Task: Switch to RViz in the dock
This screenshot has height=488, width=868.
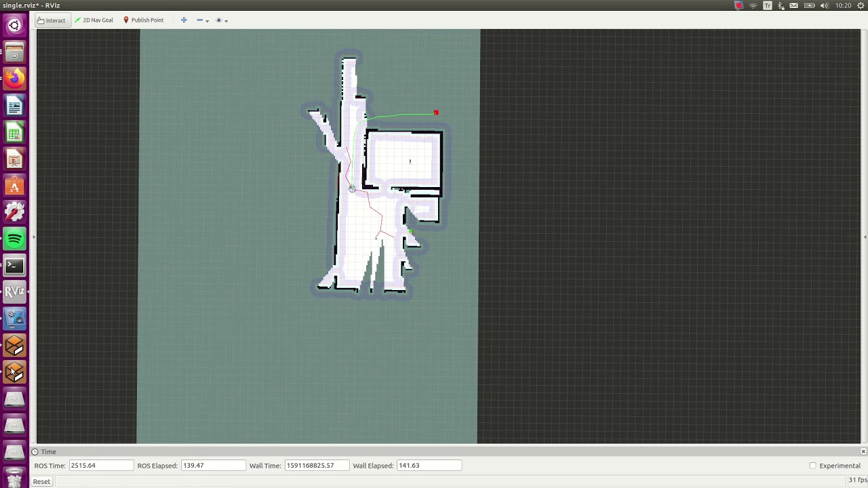Action: pyautogui.click(x=14, y=292)
